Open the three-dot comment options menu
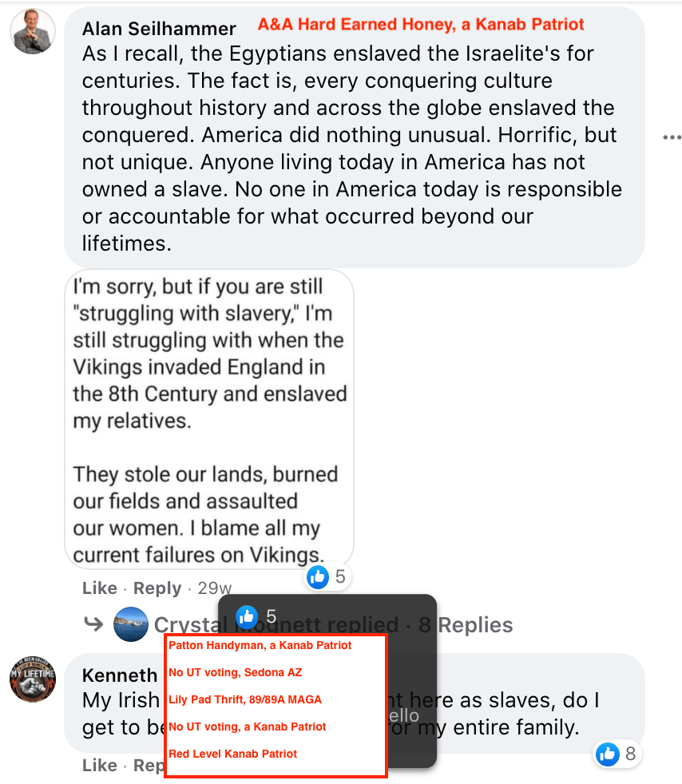 pos(672,137)
